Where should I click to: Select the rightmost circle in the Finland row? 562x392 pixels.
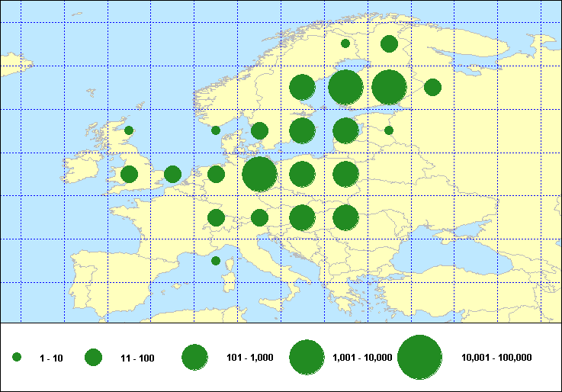point(432,87)
